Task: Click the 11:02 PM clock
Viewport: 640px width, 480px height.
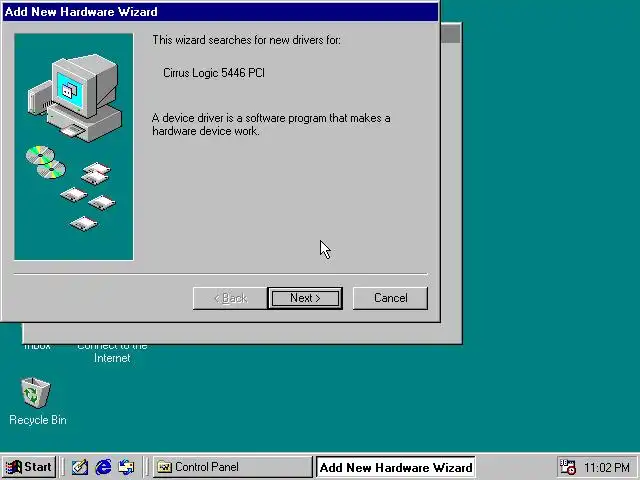Action: [x=607, y=467]
